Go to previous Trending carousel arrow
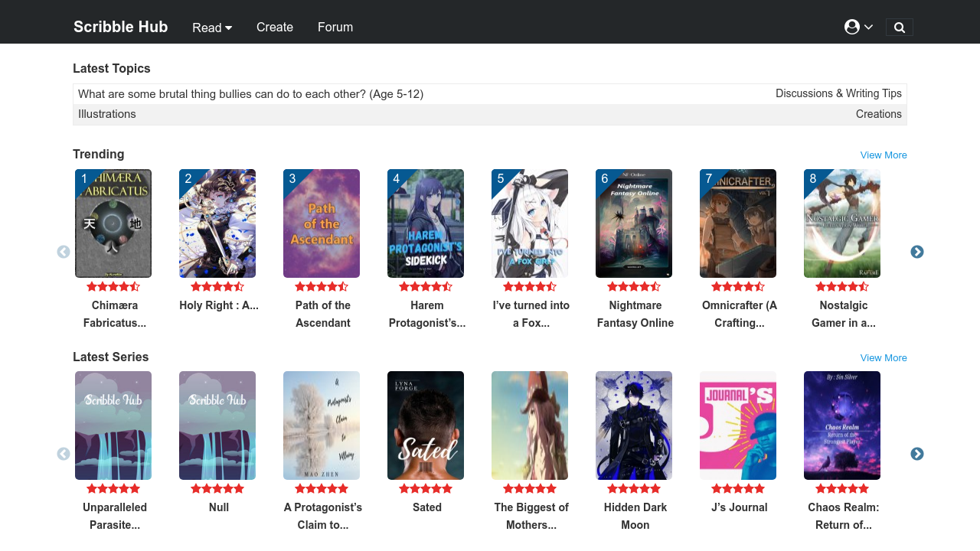Image resolution: width=980 pixels, height=551 pixels. click(64, 252)
